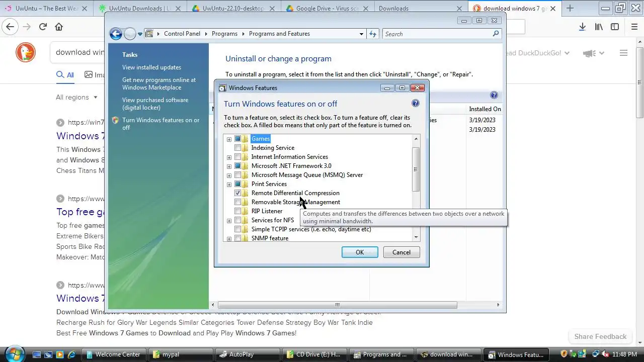Switch to the Downloads browser tab
This screenshot has width=644, height=362.
tap(421, 8)
